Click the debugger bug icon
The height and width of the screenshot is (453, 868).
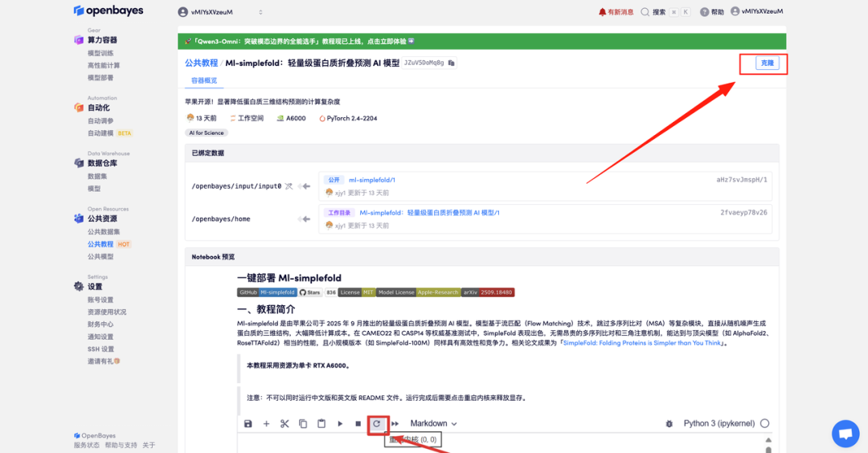click(x=669, y=423)
